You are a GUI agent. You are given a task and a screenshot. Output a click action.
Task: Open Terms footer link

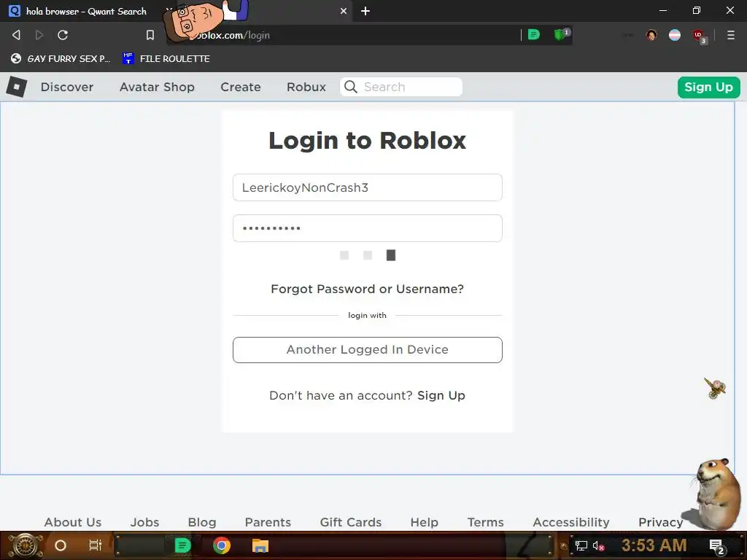485,522
